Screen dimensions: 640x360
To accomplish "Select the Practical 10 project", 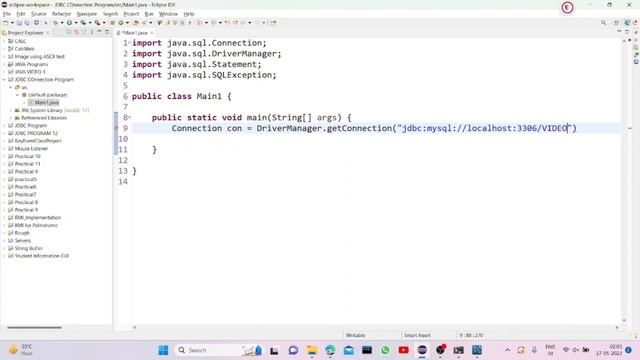I will click(x=27, y=156).
